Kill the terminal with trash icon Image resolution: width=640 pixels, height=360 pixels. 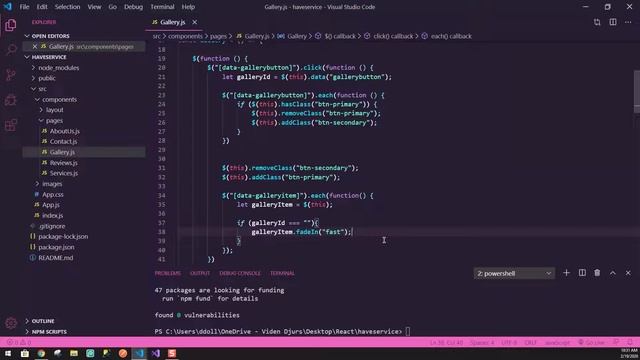click(x=597, y=273)
